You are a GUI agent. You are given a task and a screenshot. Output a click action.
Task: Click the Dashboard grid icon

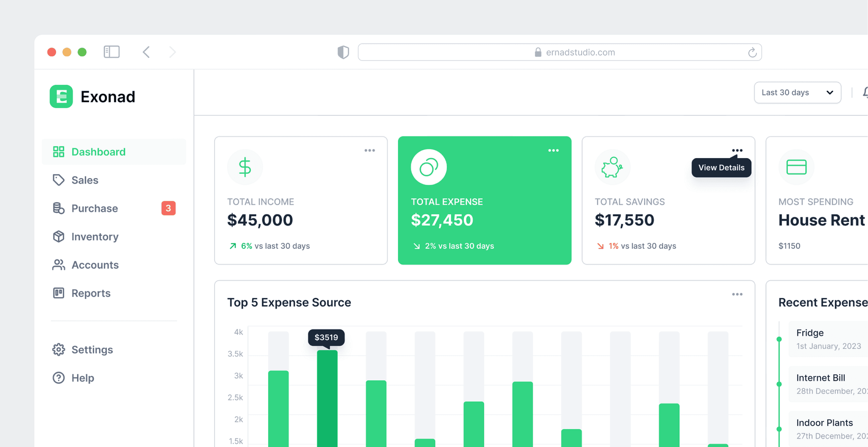coord(59,152)
